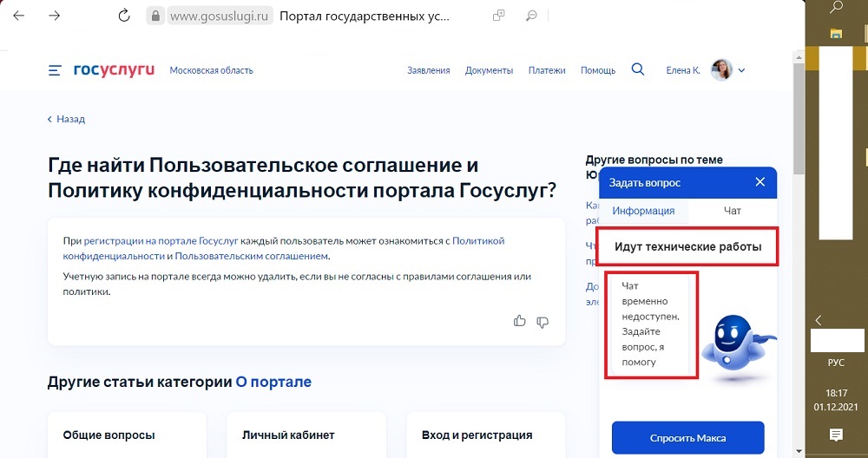Click the Другие вопросы по теме heading

(654, 160)
